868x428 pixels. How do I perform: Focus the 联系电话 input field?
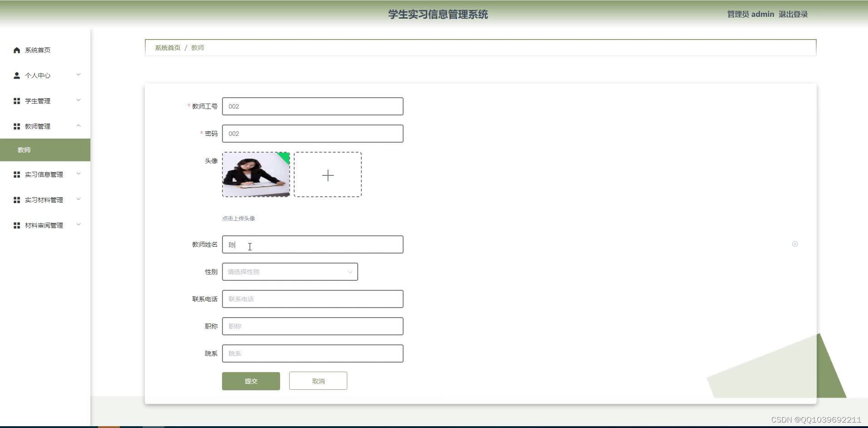click(313, 299)
